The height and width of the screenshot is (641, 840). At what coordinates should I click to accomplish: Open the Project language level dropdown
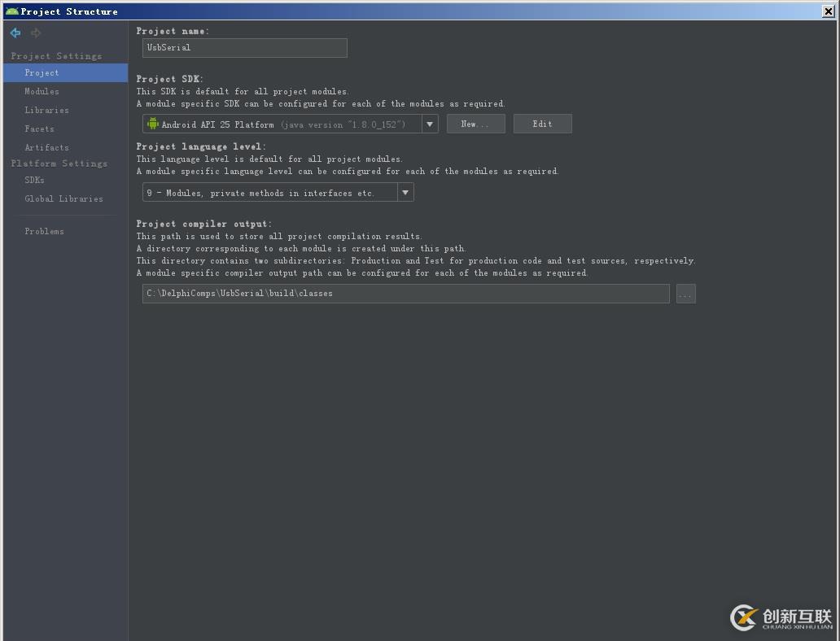coord(405,193)
